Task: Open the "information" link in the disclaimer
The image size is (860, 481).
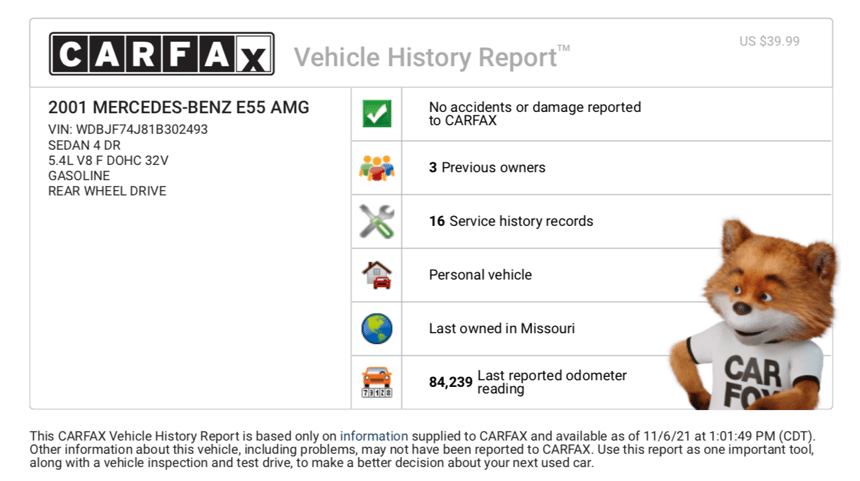Action: point(374,436)
